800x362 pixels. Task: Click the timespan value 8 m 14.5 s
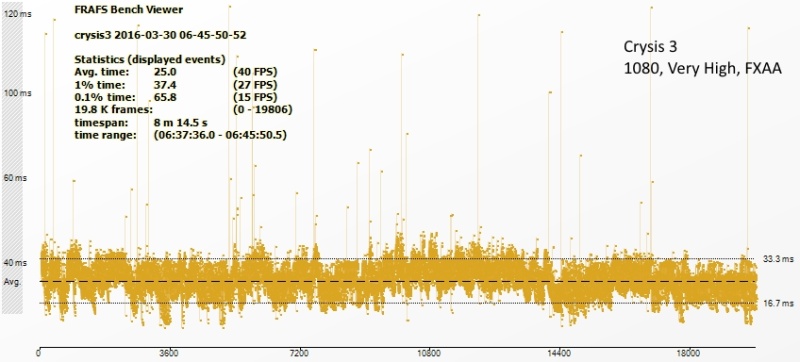(181, 123)
